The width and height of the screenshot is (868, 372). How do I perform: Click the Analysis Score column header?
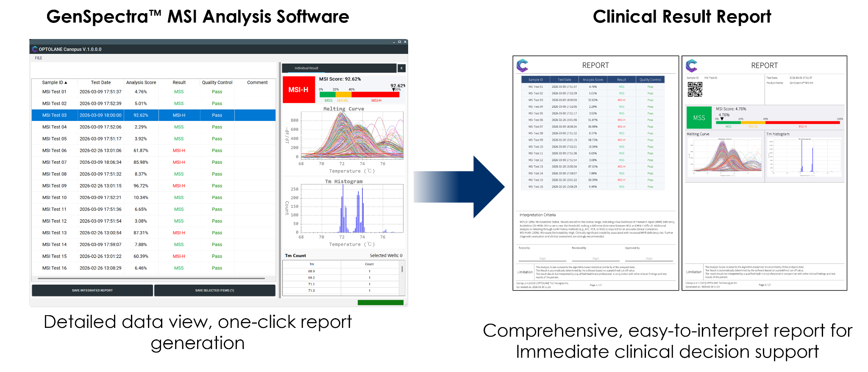(141, 83)
